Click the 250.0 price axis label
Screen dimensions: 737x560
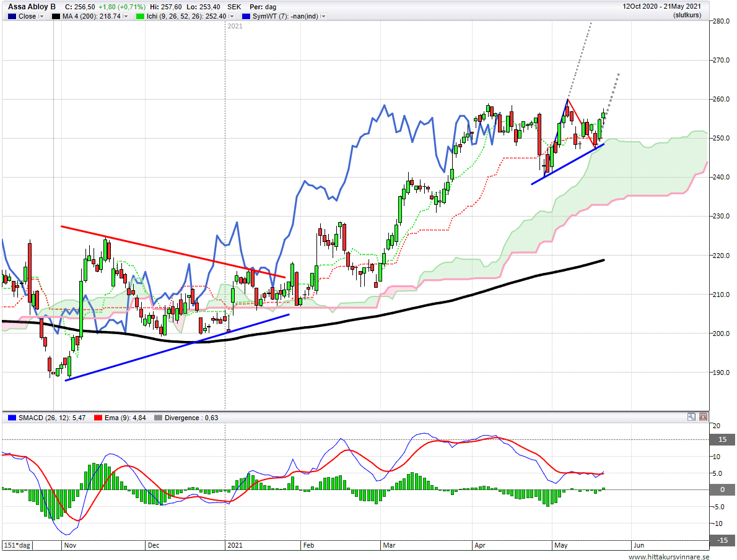coord(721,138)
